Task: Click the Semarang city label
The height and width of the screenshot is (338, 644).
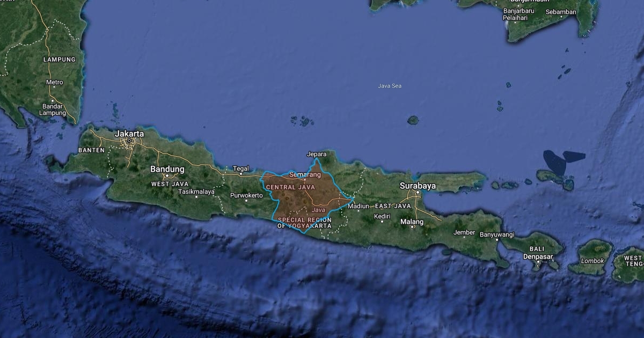Action: click(x=305, y=174)
